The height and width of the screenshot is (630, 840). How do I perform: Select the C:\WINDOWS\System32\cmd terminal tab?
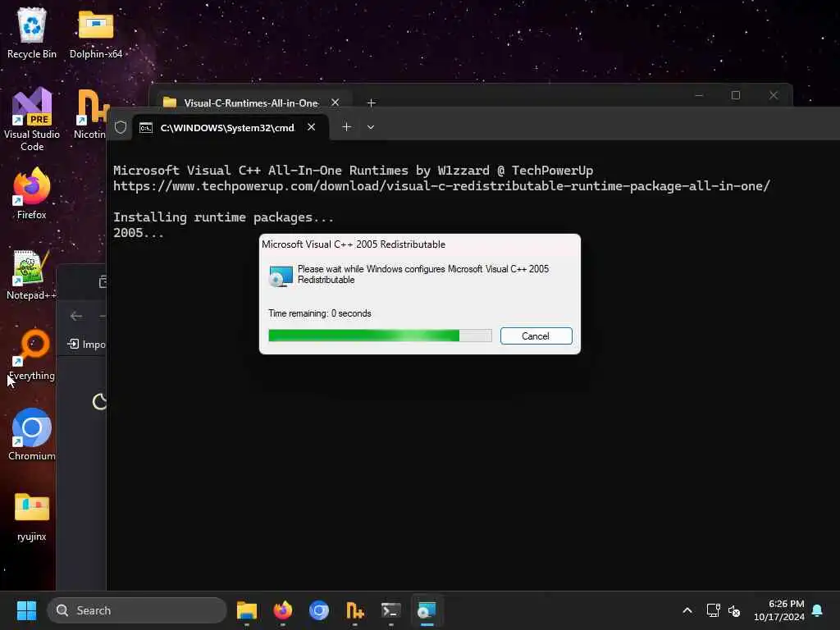click(227, 127)
